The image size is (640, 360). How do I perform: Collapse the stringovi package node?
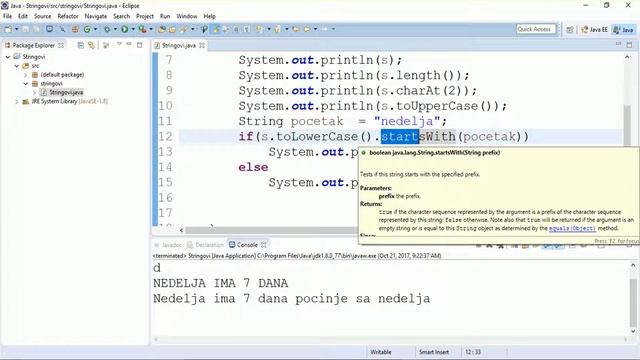point(25,84)
